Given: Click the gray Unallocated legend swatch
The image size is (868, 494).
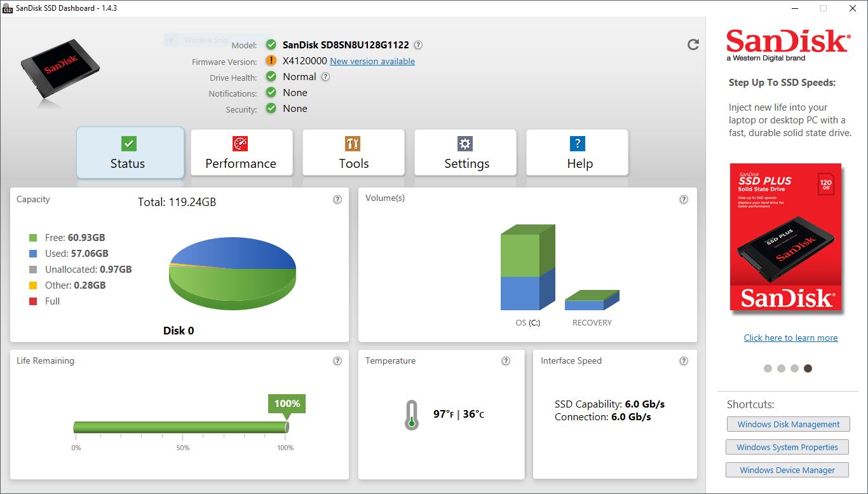Looking at the screenshot, I should coord(33,270).
